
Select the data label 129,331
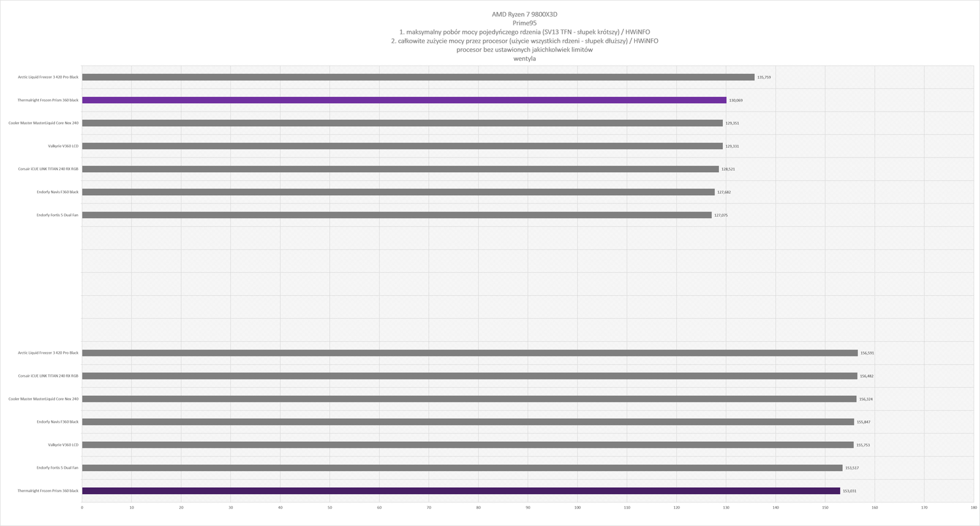732,146
